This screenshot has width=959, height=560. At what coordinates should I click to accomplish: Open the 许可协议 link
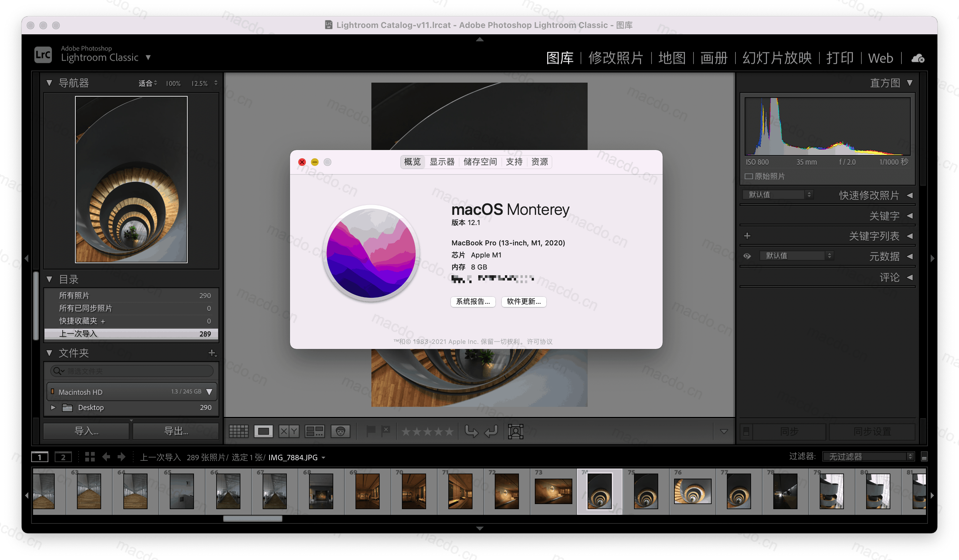click(540, 342)
